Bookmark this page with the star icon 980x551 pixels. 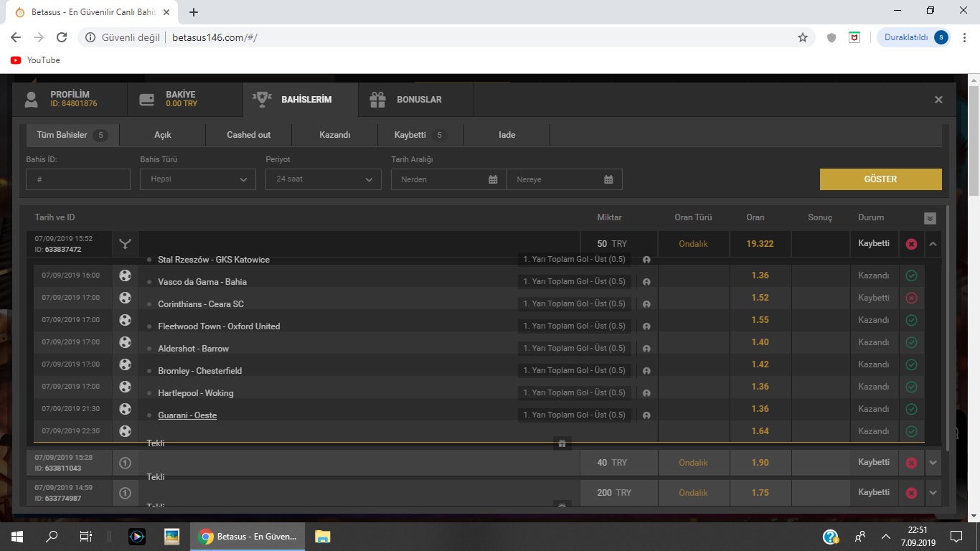[803, 37]
